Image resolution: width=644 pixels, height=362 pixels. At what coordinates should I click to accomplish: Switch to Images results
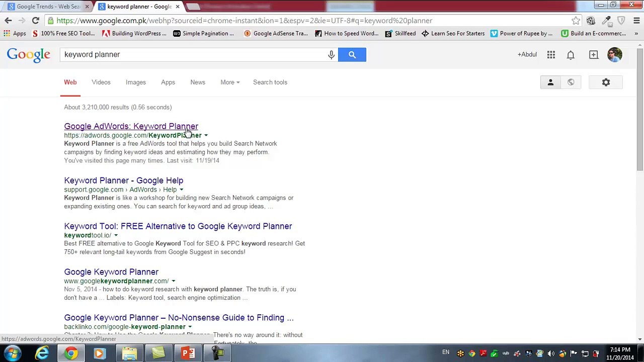[x=136, y=82]
